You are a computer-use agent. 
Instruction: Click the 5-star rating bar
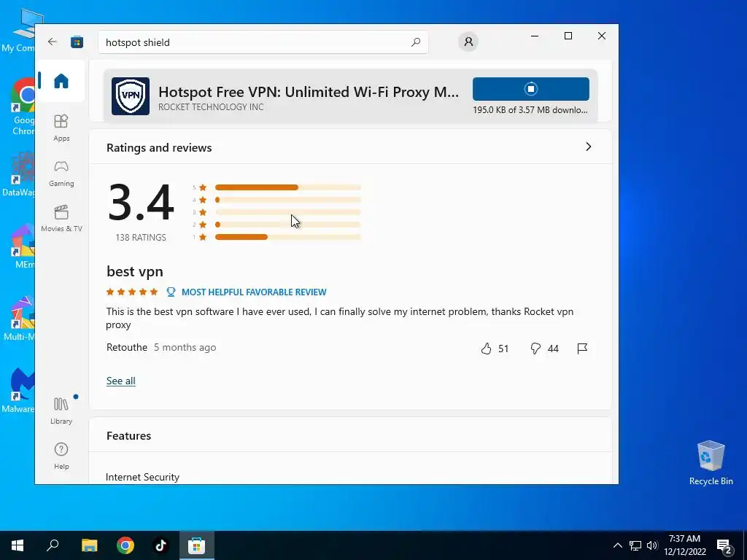(287, 187)
